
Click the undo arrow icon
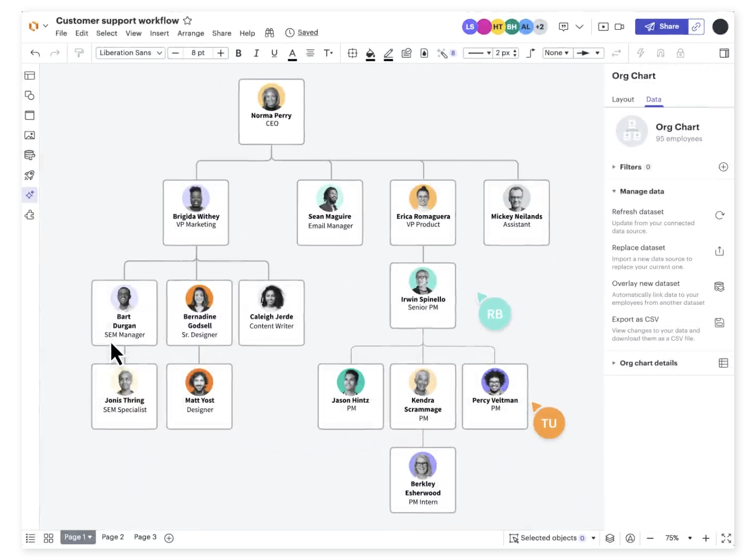[x=35, y=53]
